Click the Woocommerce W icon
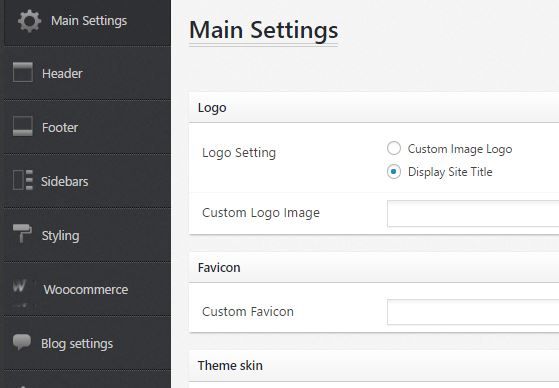The image size is (559, 388). click(19, 286)
